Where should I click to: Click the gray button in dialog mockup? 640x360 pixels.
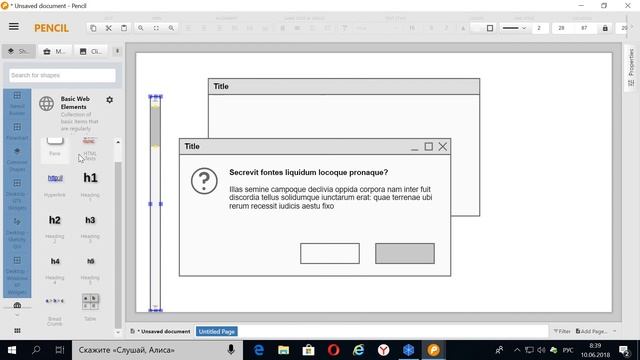[405, 253]
